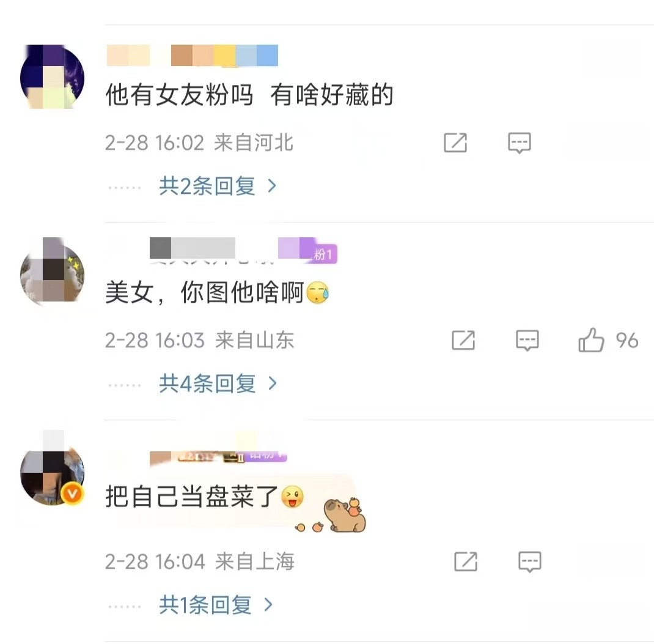The image size is (654, 644).
Task: Open the second commenter's avatar
Action: 52,270
